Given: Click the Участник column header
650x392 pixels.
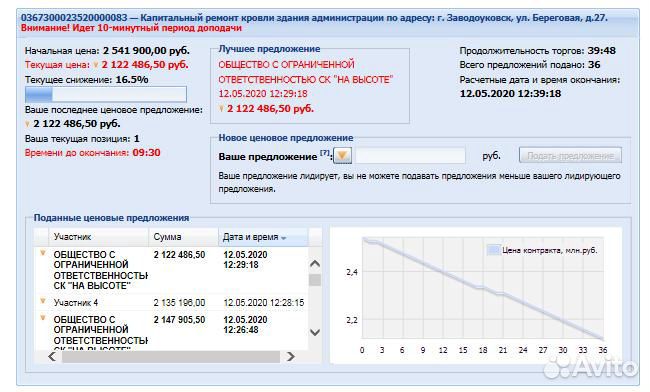Looking at the screenshot, I should point(98,237).
